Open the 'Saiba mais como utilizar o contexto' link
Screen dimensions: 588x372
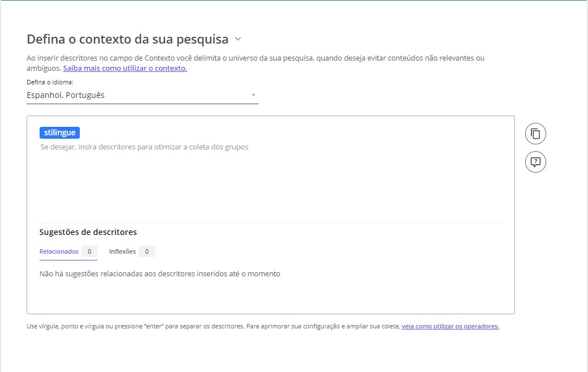point(125,69)
